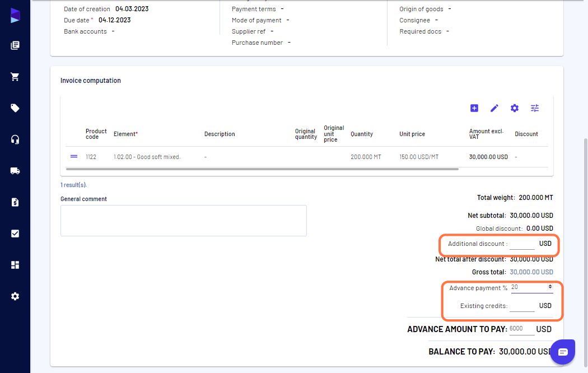
Task: Click the Net subtotal value
Action: pyautogui.click(x=531, y=216)
